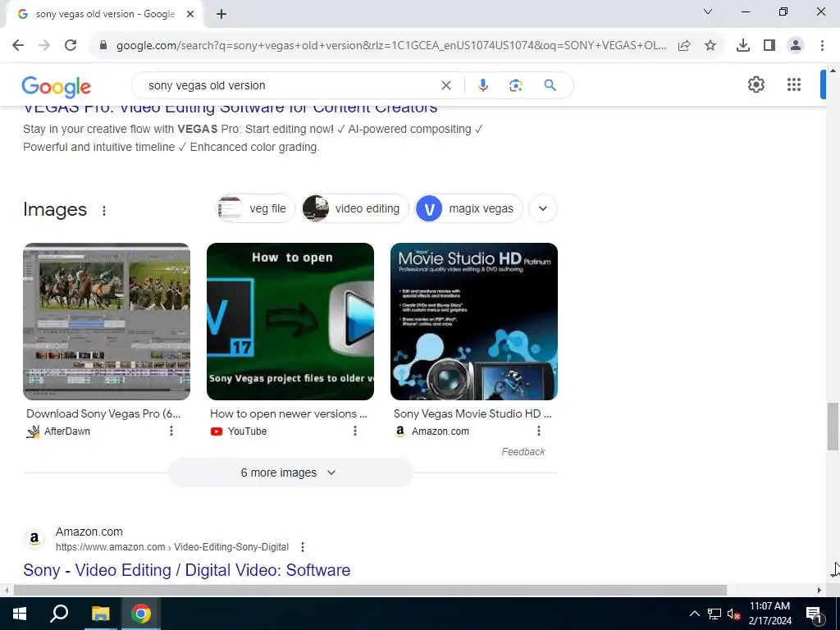Click the browser address bar URL
840x630 pixels.
point(391,46)
